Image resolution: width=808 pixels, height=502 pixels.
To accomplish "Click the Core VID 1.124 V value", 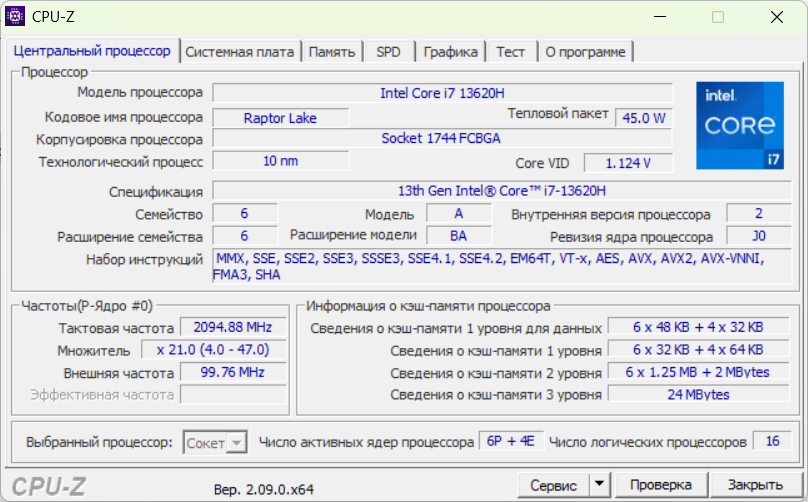I will (x=628, y=163).
